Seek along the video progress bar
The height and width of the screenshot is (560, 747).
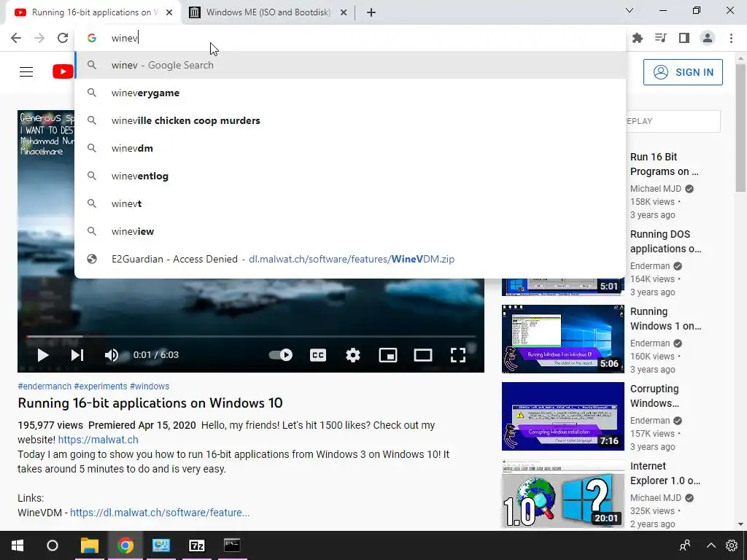(x=251, y=337)
